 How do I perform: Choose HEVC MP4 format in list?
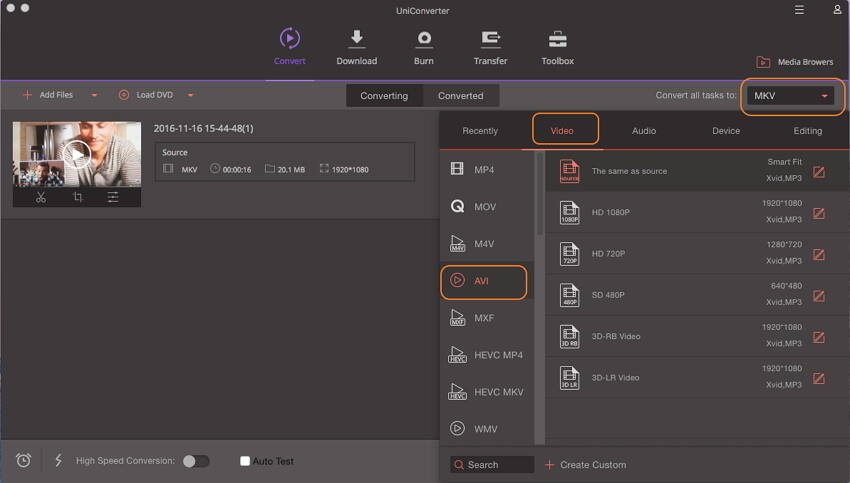[487, 355]
